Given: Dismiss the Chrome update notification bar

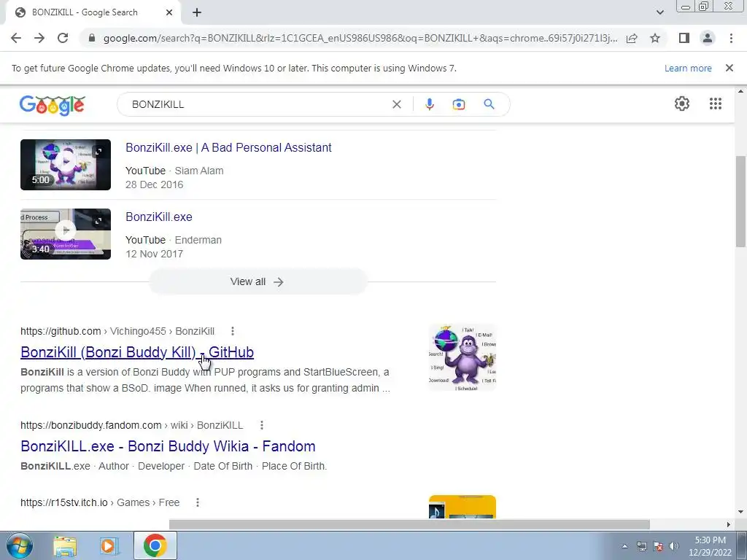Looking at the screenshot, I should pos(729,68).
